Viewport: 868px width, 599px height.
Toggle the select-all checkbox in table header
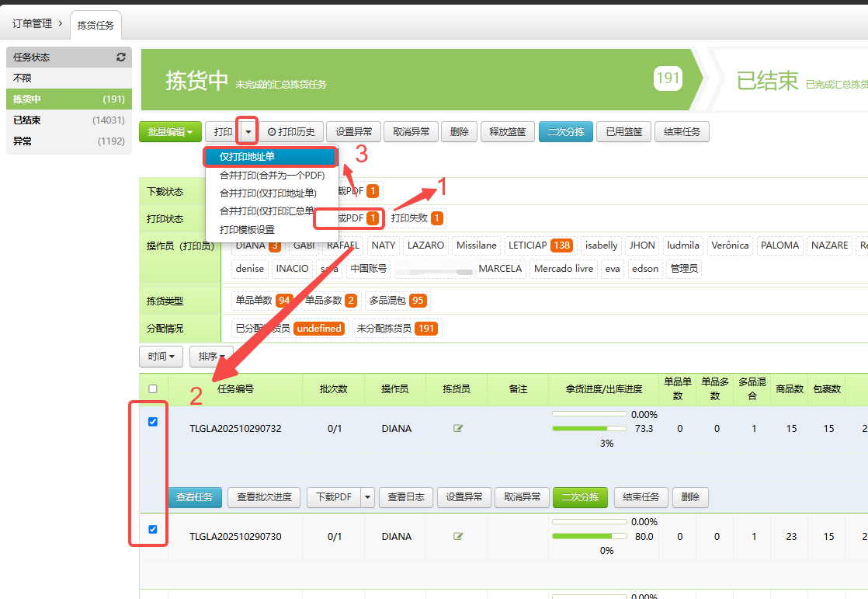(153, 388)
